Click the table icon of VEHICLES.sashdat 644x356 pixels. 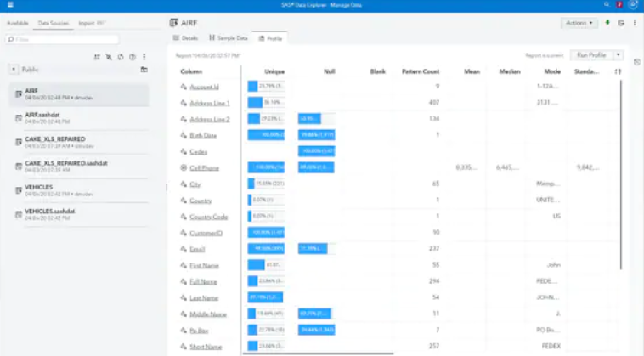click(19, 214)
